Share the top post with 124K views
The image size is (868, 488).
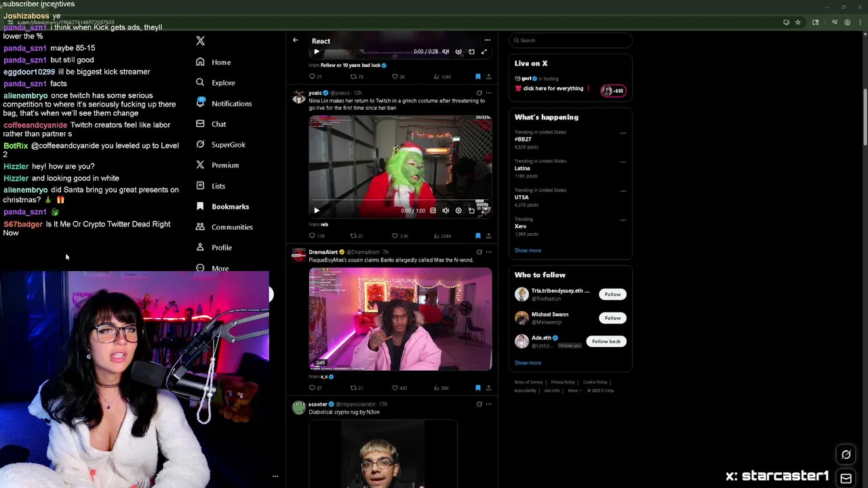click(488, 77)
